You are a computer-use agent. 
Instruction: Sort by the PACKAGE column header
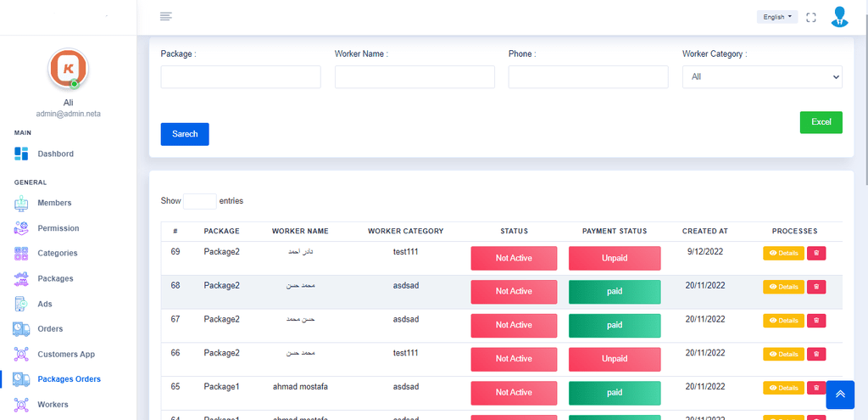[x=221, y=231]
